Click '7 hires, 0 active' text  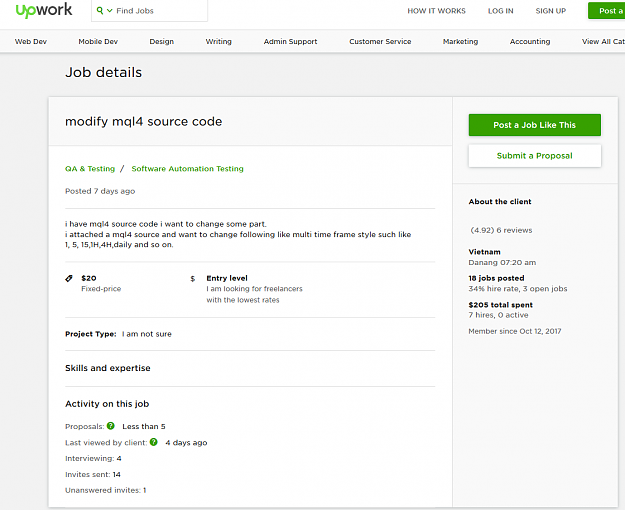[498, 315]
